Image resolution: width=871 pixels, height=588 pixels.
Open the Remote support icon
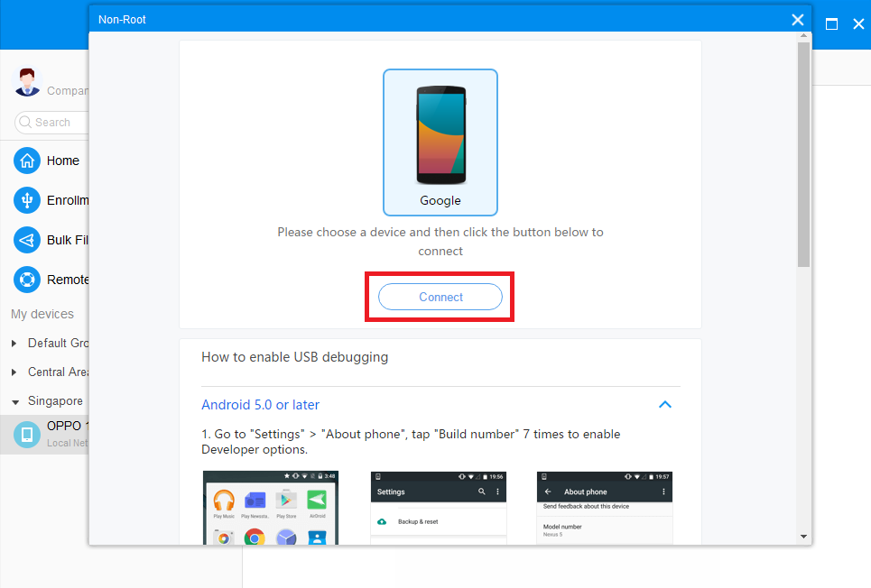click(27, 280)
